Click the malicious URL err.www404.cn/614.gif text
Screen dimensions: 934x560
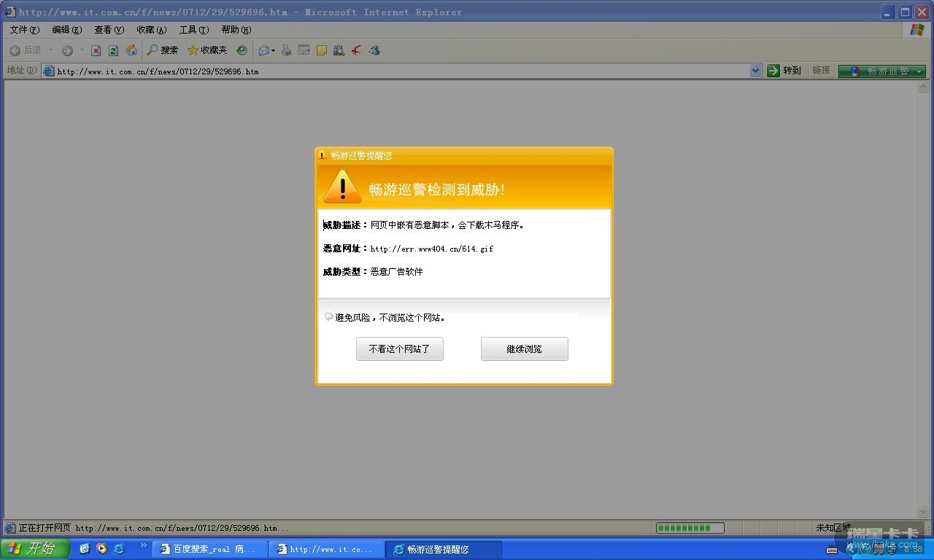click(432, 249)
